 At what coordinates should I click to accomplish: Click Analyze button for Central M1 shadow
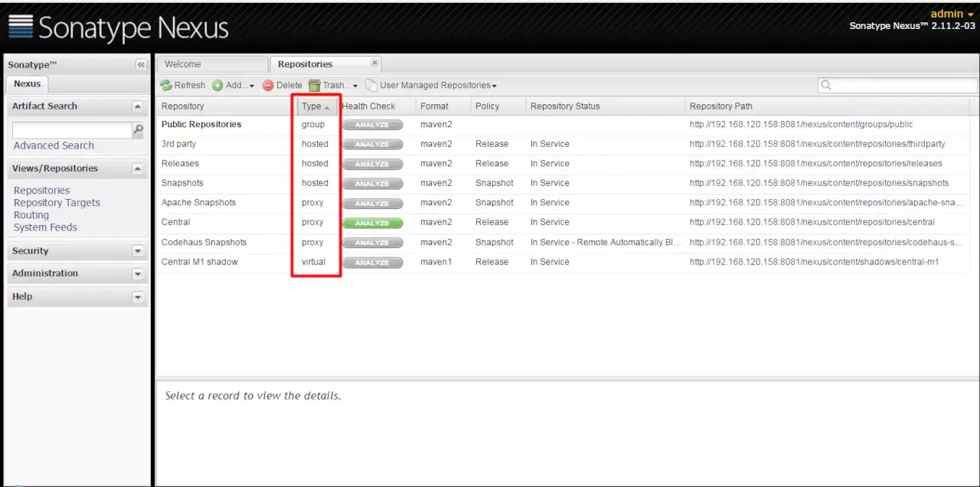[x=372, y=262]
